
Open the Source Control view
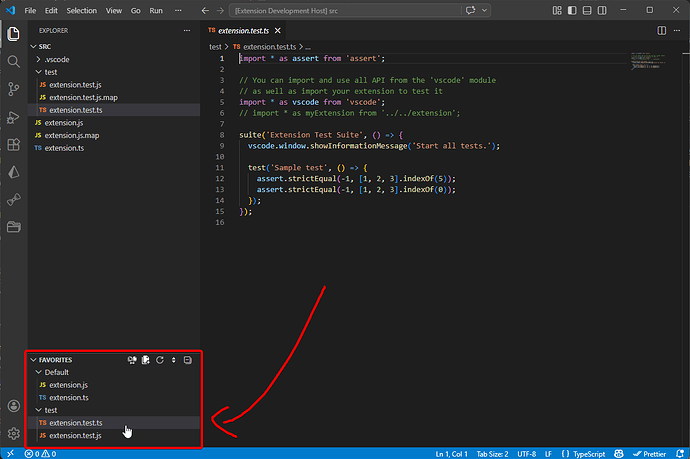pyautogui.click(x=14, y=89)
